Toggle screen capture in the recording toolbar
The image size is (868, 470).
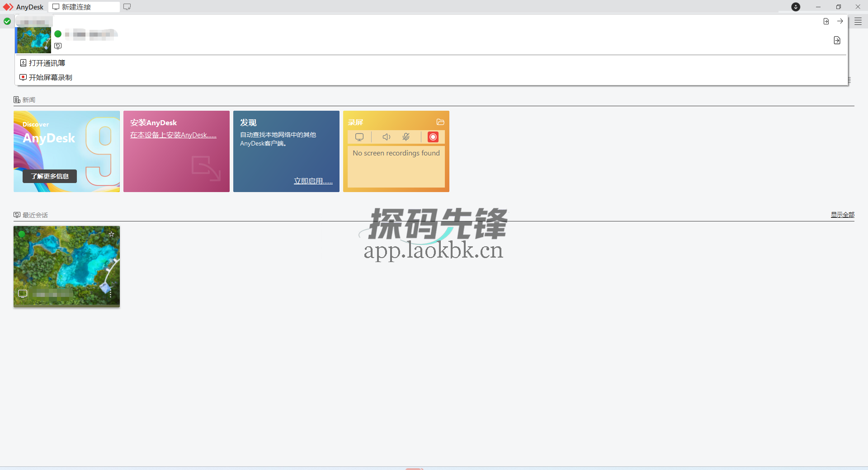[x=359, y=137]
